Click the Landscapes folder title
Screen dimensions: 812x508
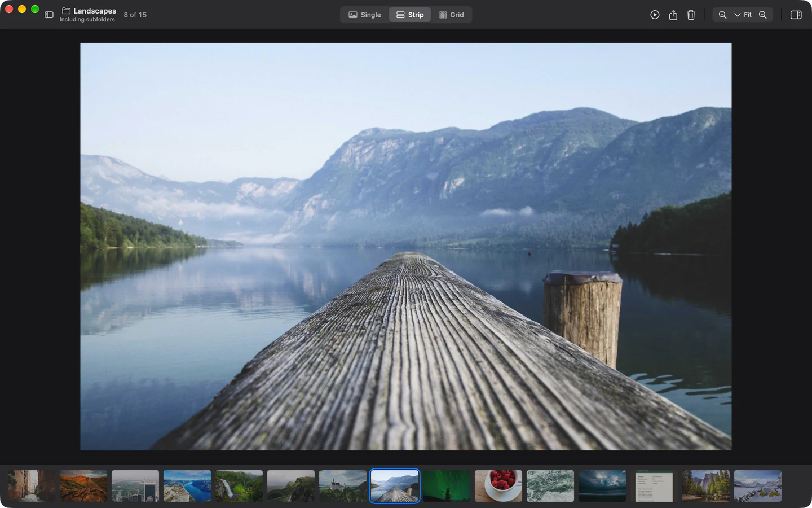pyautogui.click(x=95, y=11)
